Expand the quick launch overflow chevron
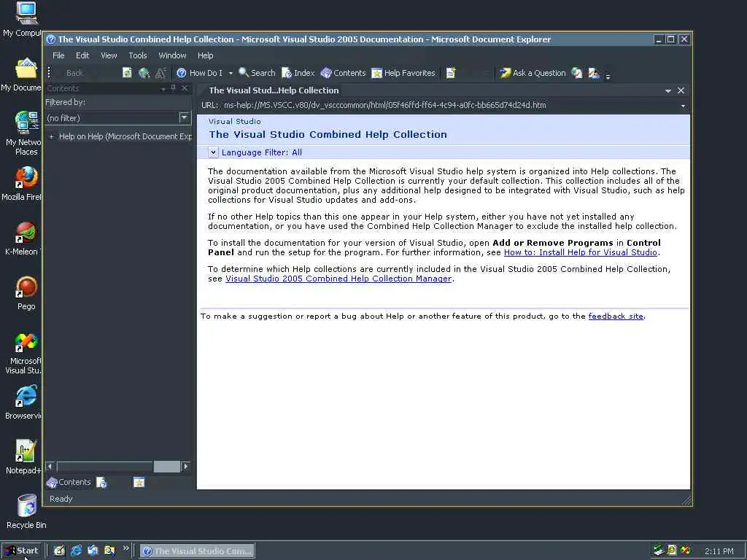 tap(125, 548)
